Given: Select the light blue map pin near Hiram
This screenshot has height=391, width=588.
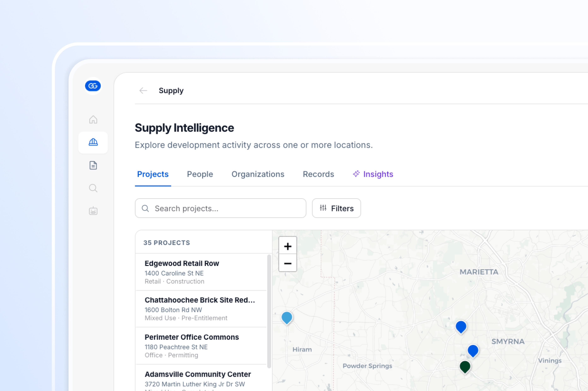Looking at the screenshot, I should pyautogui.click(x=287, y=318).
